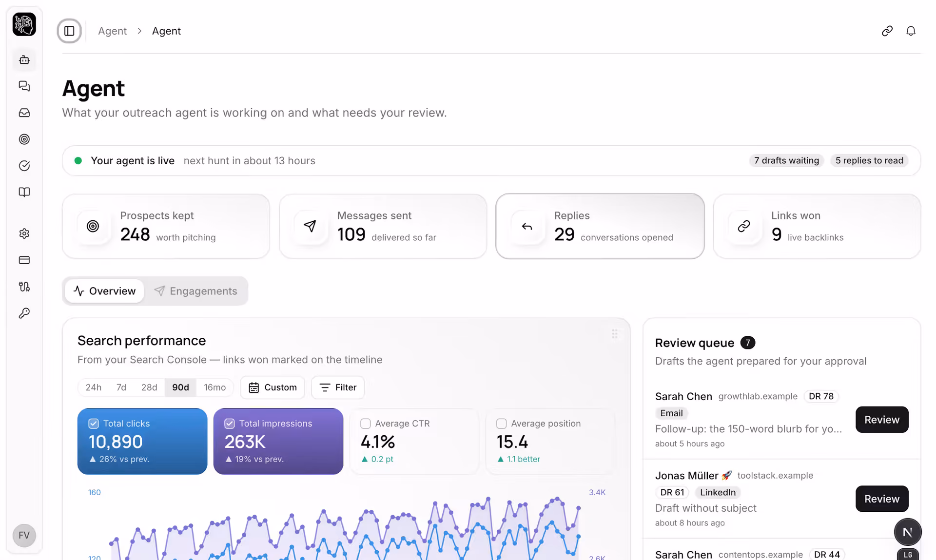Open the conversations chat bubbles icon

tap(24, 86)
